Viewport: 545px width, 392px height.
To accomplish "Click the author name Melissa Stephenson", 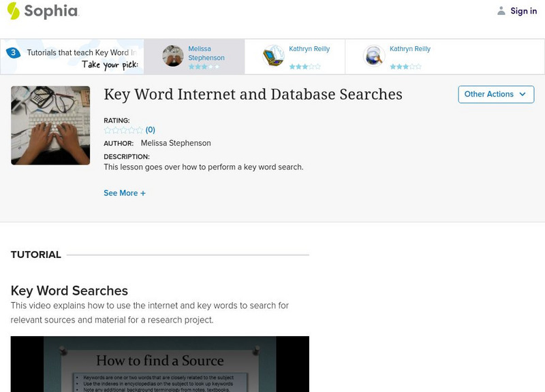I will [x=176, y=144].
